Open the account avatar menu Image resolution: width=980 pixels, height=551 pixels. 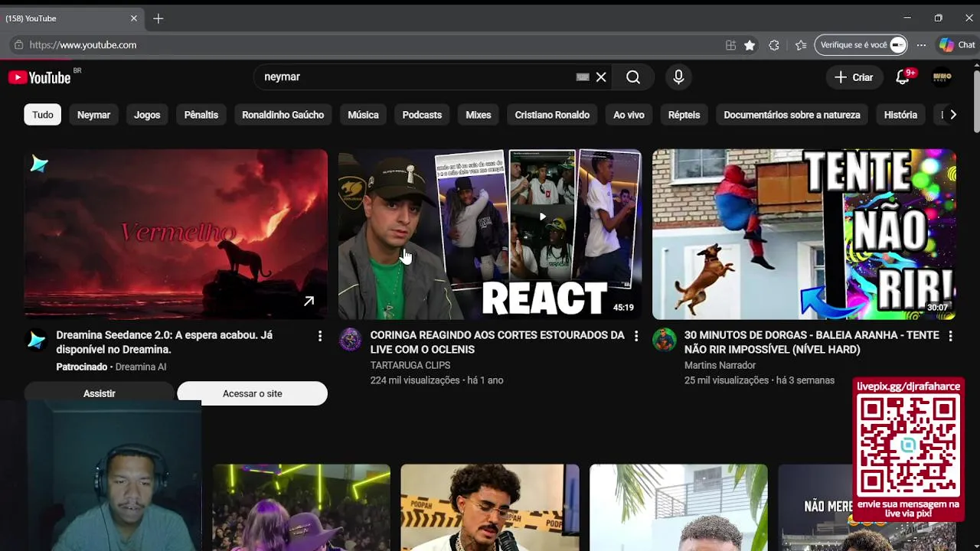942,77
